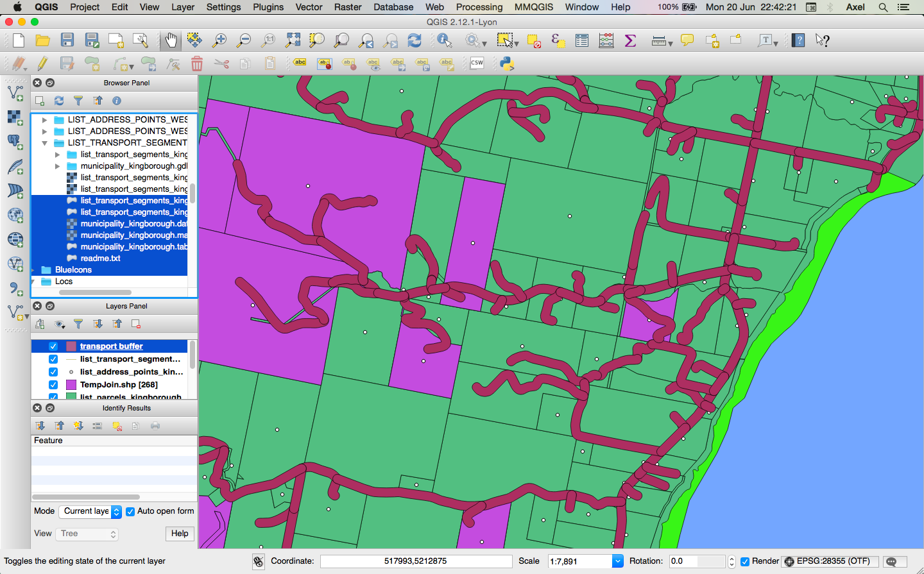Open the Mode Current layer dropdown
Viewport: 924px width, 574px height.
pos(90,511)
